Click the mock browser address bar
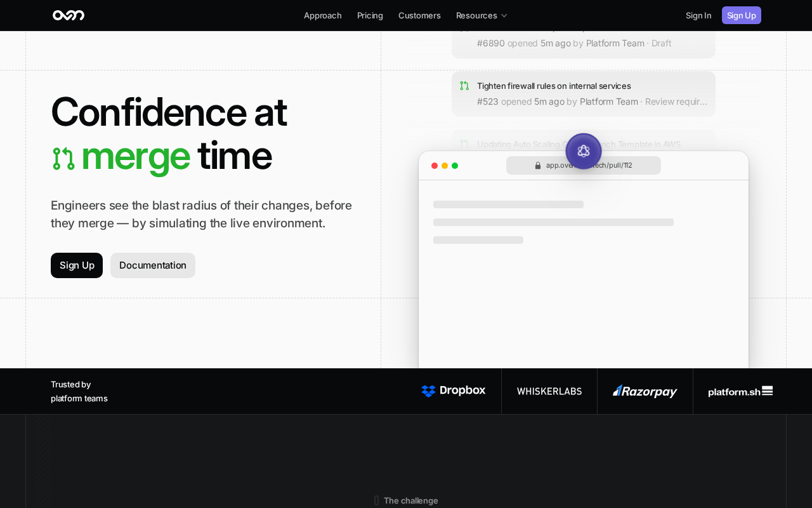Image resolution: width=812 pixels, height=508 pixels. click(x=584, y=165)
